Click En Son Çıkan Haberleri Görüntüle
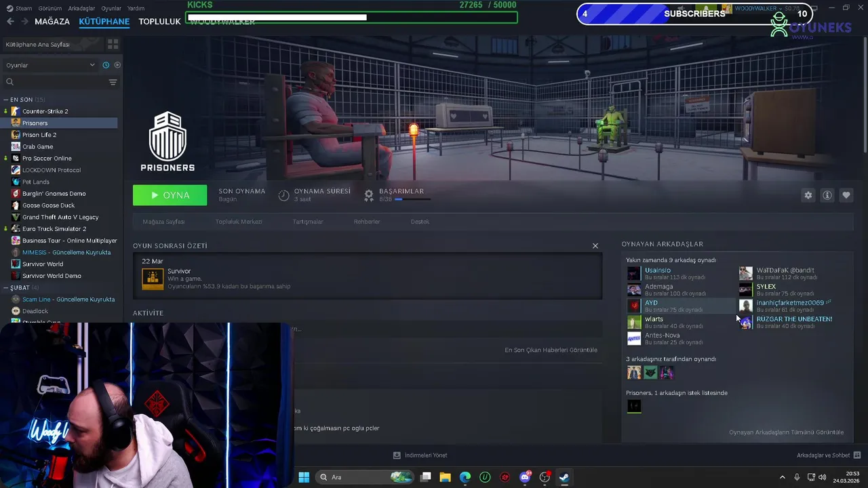The height and width of the screenshot is (488, 868). (551, 350)
